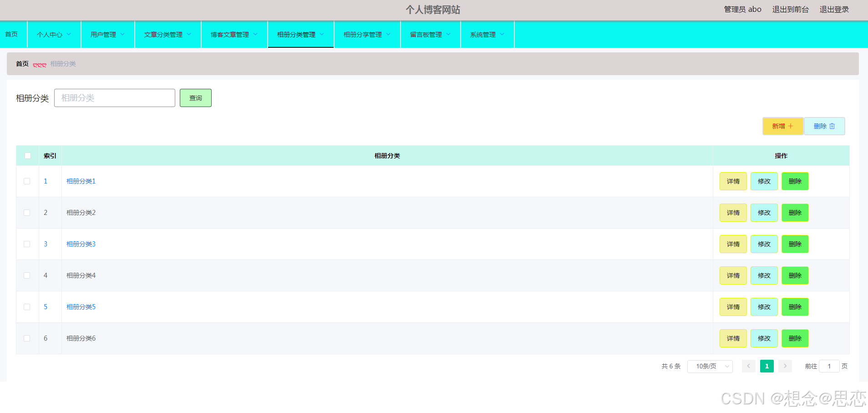Click the 索引 column header
Screen dimensions: 868x413
(50, 156)
